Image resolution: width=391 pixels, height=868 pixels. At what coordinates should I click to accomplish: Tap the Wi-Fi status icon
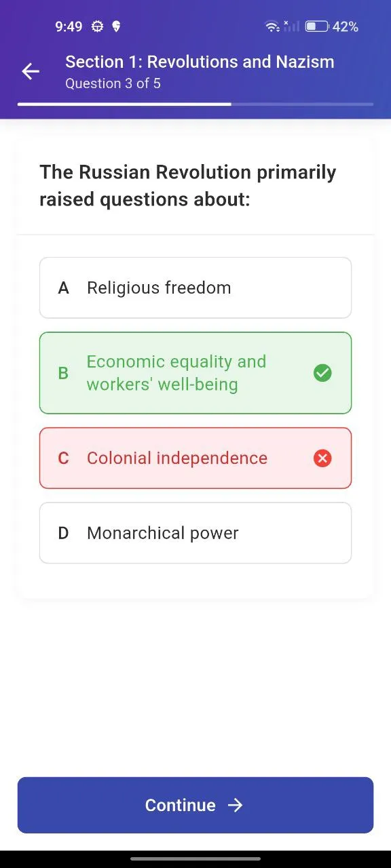pos(272,26)
